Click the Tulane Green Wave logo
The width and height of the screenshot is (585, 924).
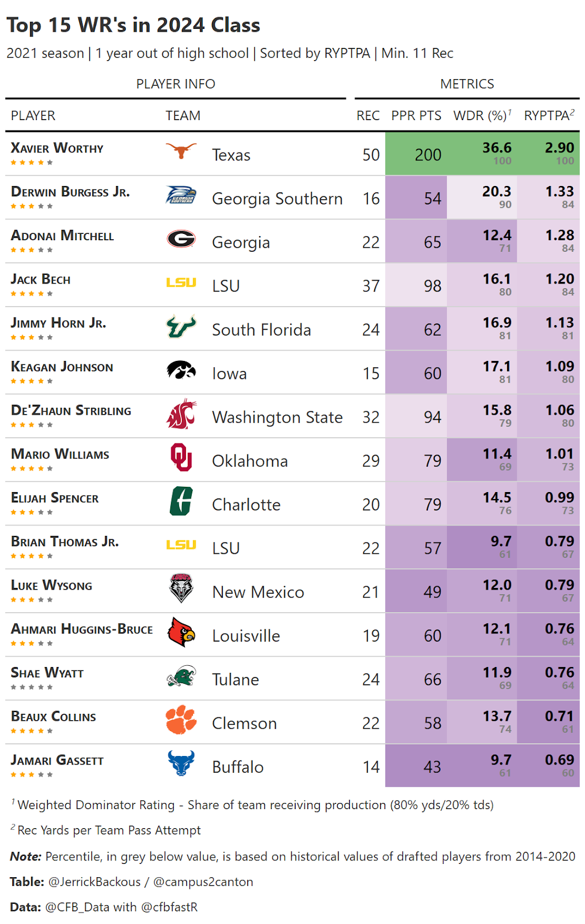pos(181,676)
